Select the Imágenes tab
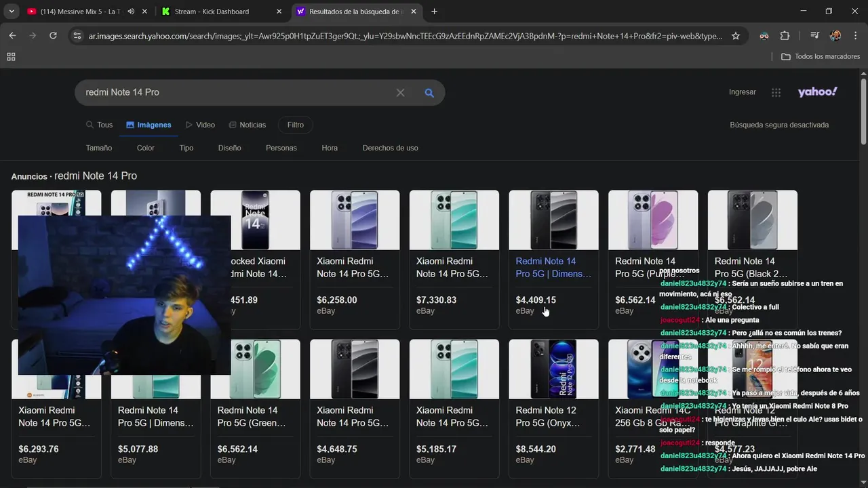868x488 pixels. pos(149,125)
